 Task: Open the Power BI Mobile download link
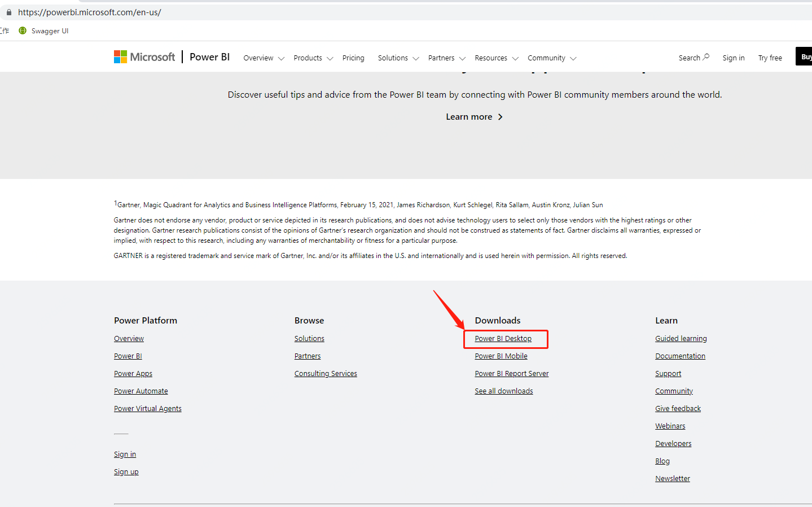(501, 356)
